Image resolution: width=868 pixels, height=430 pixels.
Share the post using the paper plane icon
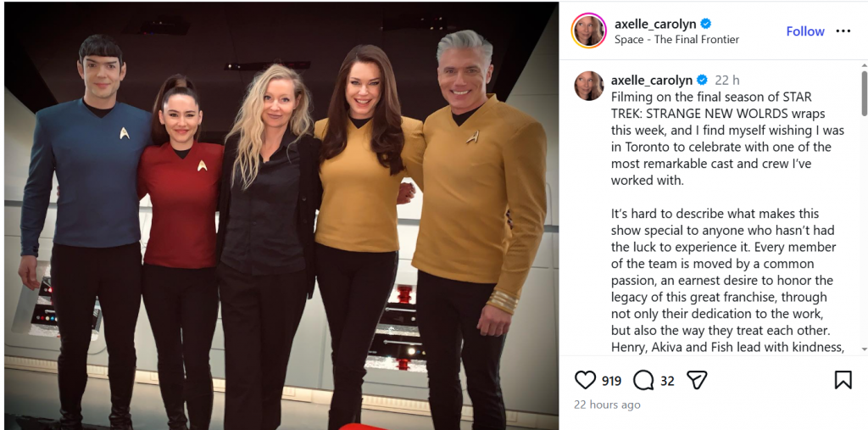tap(697, 380)
